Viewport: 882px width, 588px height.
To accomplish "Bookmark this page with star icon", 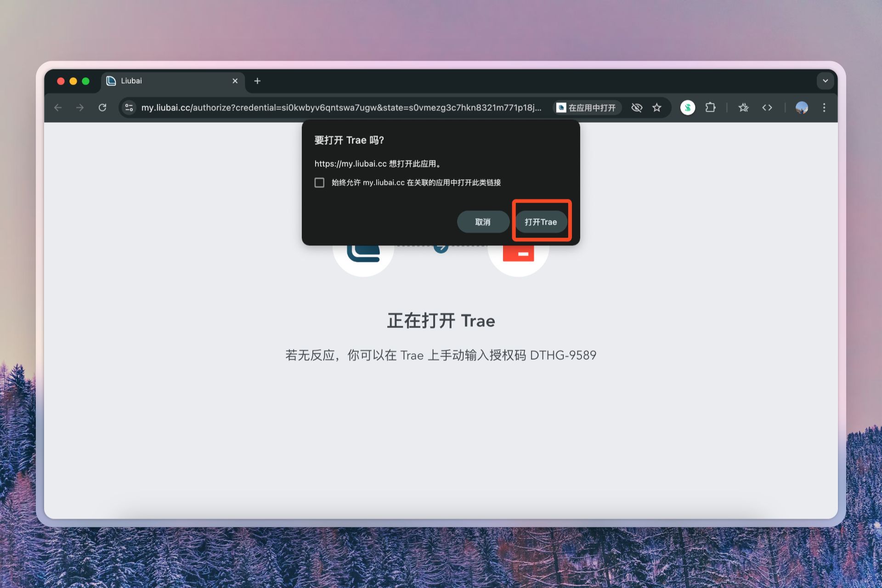I will [x=657, y=107].
